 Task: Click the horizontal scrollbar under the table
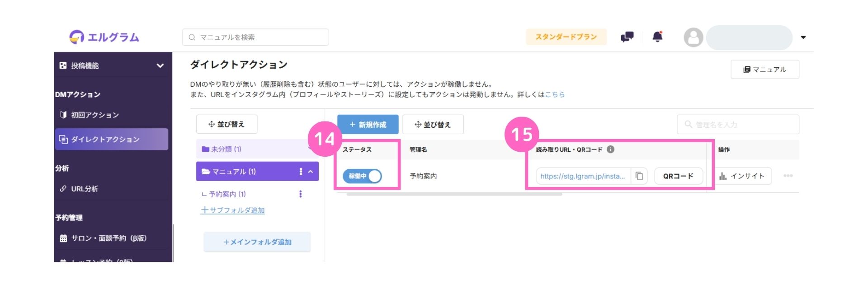tap(454, 194)
